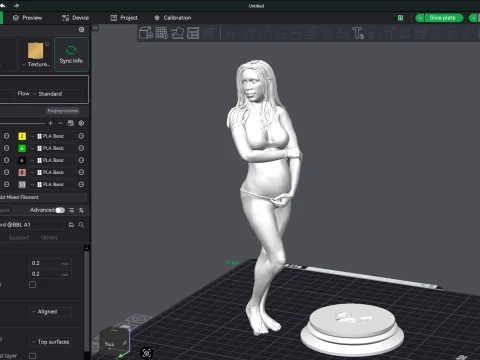Open the Aligned seam dropdown
Viewport: 480px width, 360px height.
tap(50, 312)
